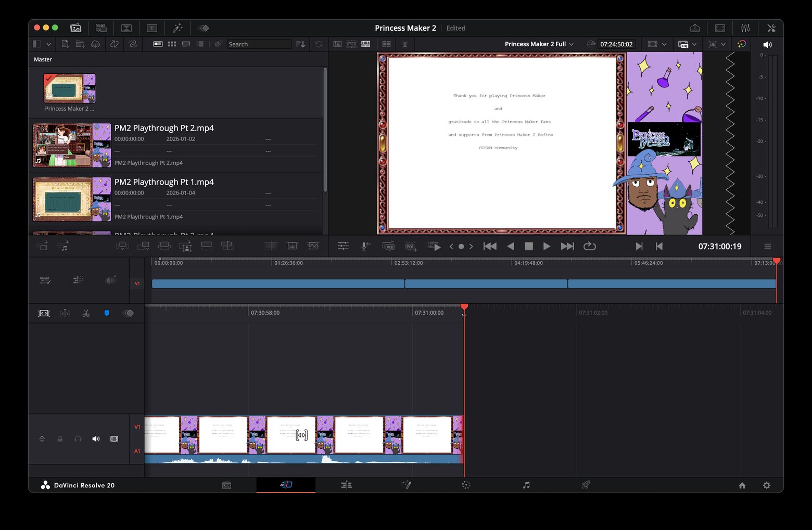Switch to the Media page tab
The image size is (812, 530).
point(226,485)
